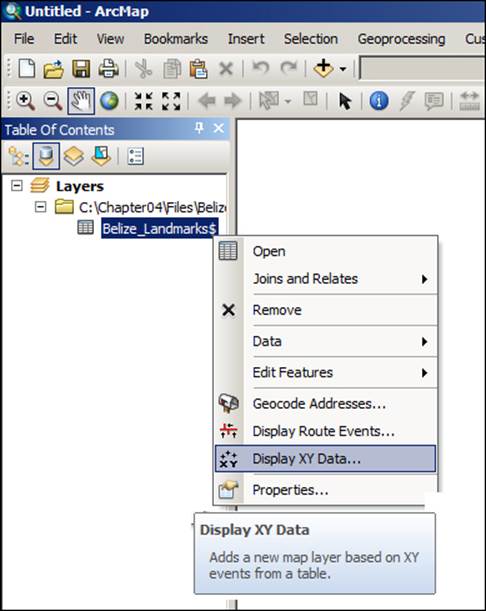This screenshot has height=611, width=486.
Task: Select the Zoom Out tool
Action: 53,101
